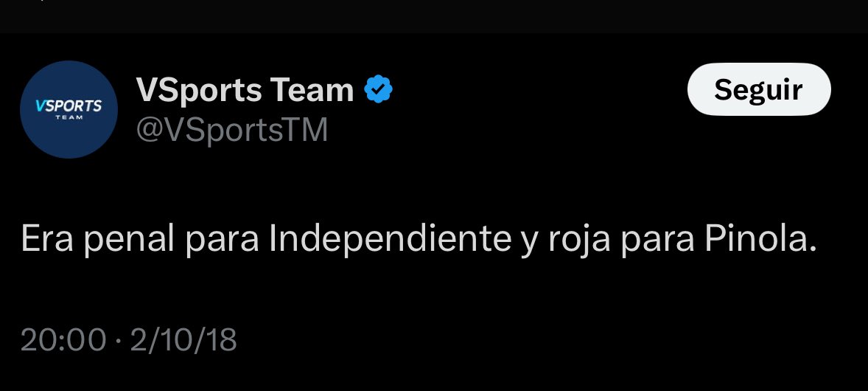The height and width of the screenshot is (391, 868).
Task: Click the 2/10/18 date
Action: (x=183, y=339)
